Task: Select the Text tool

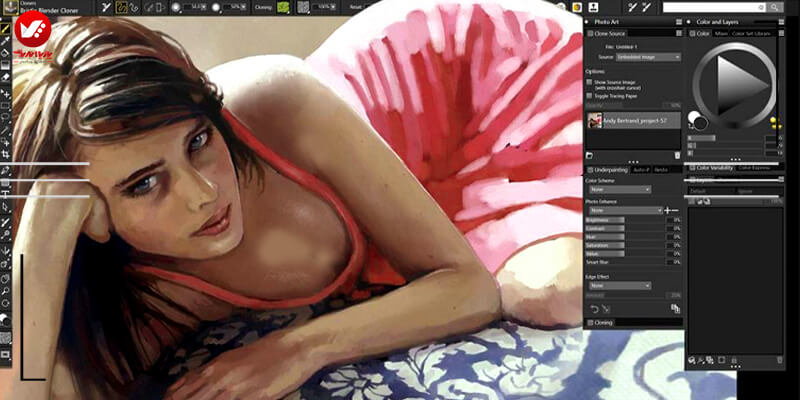Action: [x=5, y=195]
